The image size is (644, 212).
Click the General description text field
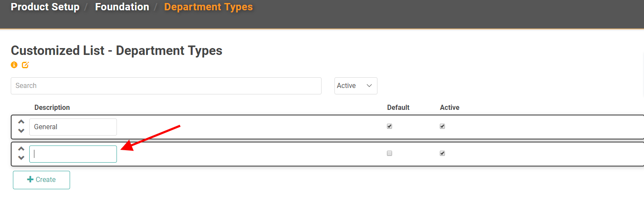(x=73, y=127)
